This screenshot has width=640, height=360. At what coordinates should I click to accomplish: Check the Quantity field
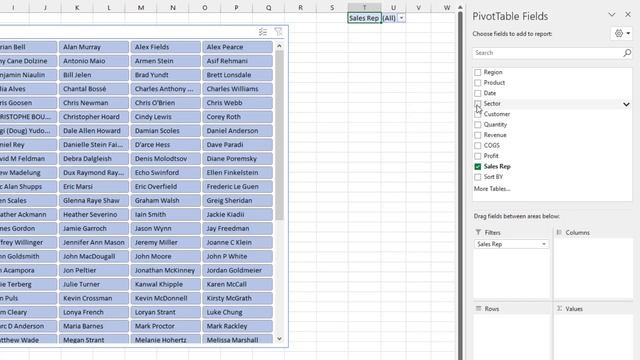(478, 124)
